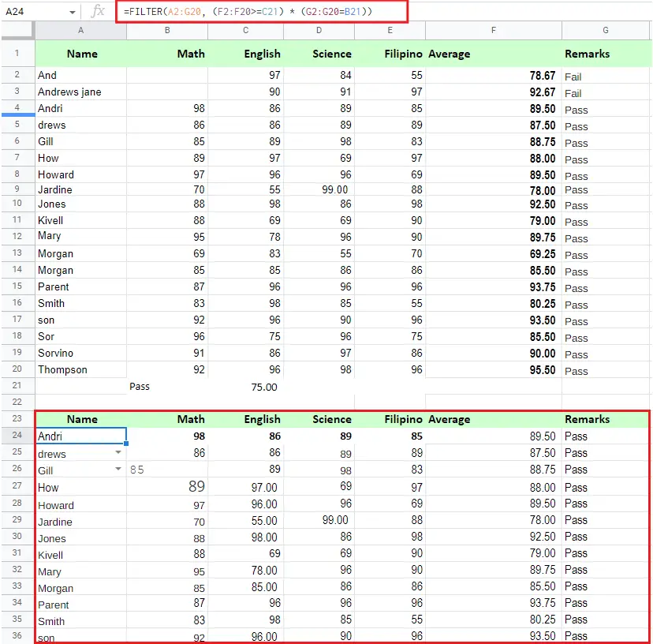Click the FILTER formula in the formula bar
The width and height of the screenshot is (653, 644).
(x=248, y=12)
